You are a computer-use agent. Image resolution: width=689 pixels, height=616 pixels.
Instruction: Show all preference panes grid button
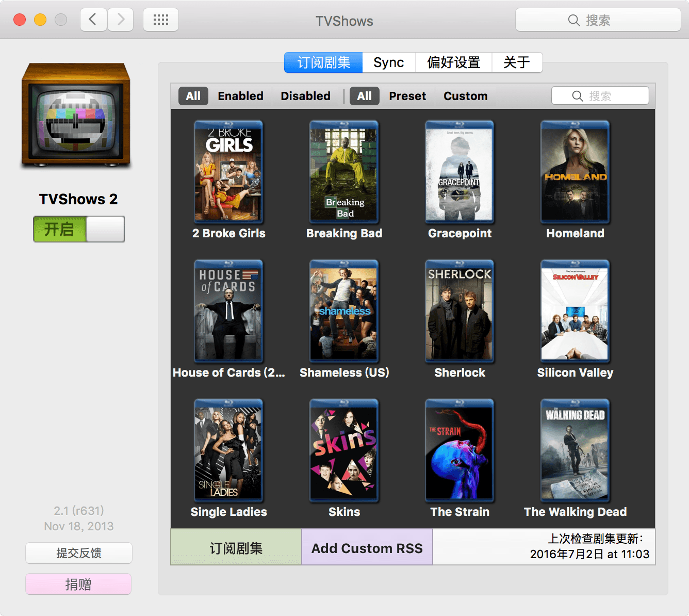click(x=161, y=20)
